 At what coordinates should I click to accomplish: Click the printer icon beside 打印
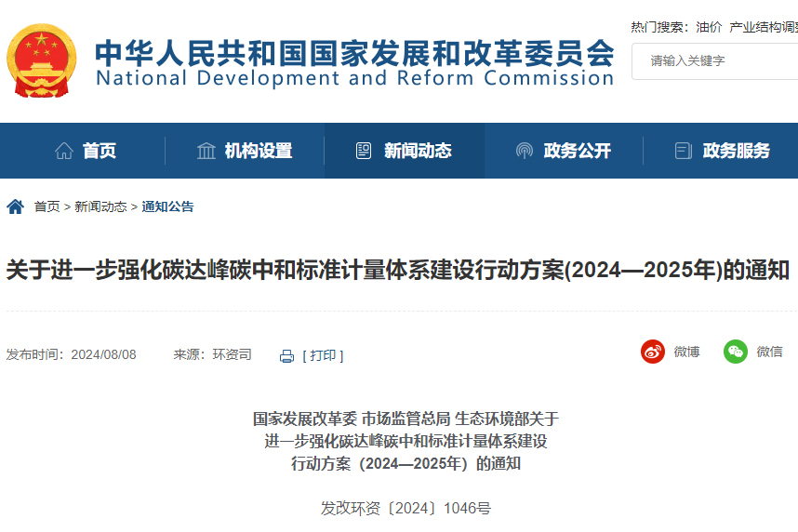pyautogui.click(x=287, y=355)
